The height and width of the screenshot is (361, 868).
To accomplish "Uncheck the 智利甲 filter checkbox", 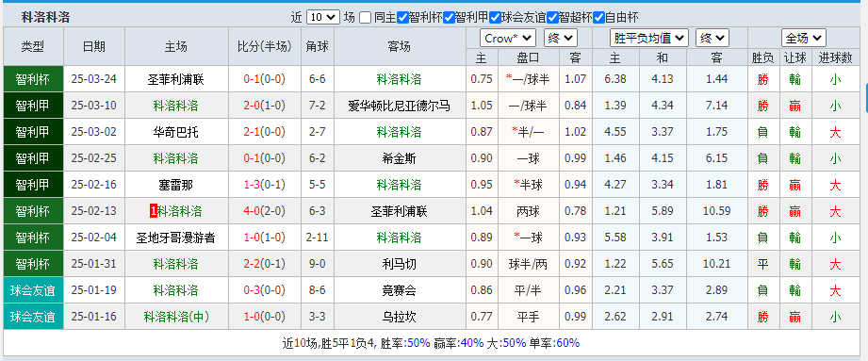I will (x=449, y=17).
